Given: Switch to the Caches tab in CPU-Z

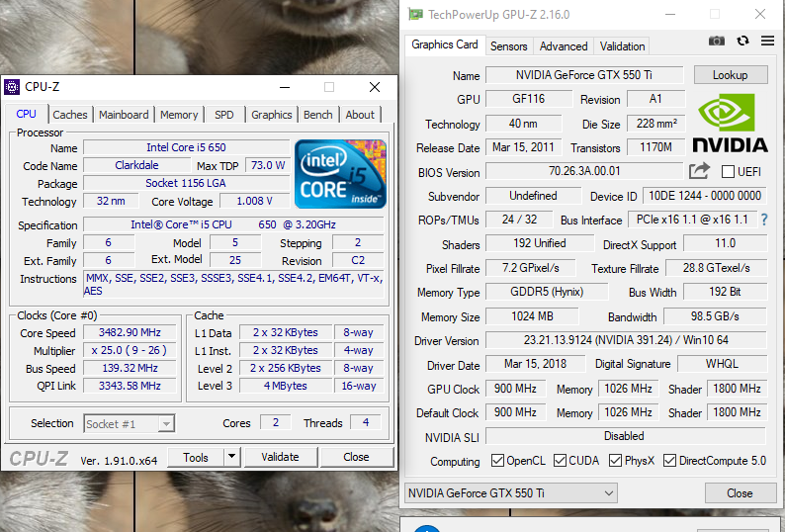Looking at the screenshot, I should point(70,115).
